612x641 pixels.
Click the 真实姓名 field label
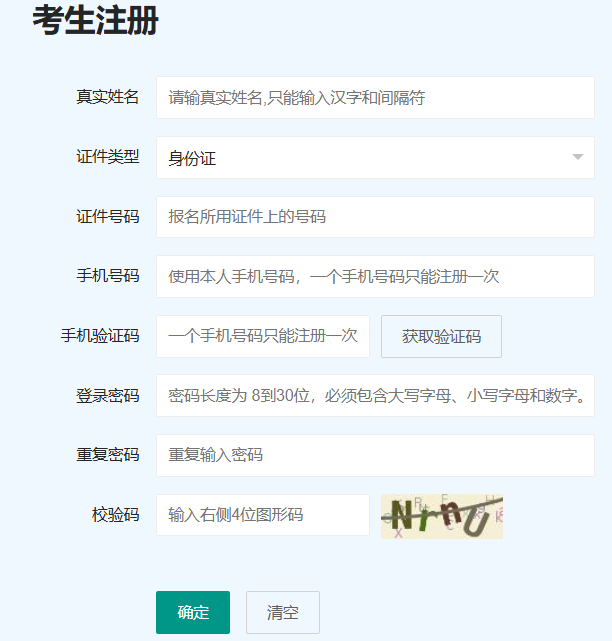[x=108, y=98]
